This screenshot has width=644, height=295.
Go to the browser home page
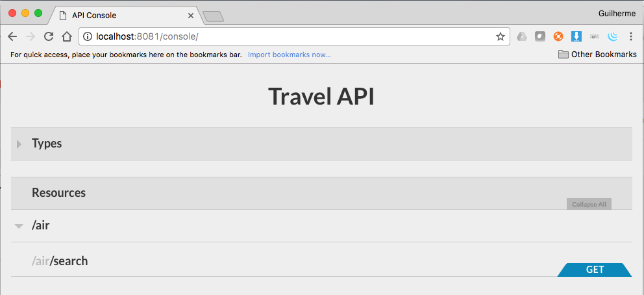(66, 36)
